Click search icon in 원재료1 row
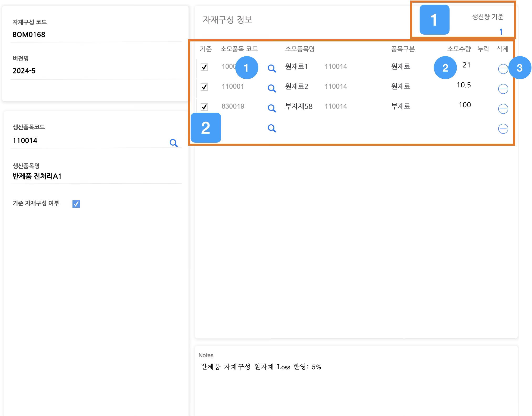The image size is (532, 416). coord(272,69)
